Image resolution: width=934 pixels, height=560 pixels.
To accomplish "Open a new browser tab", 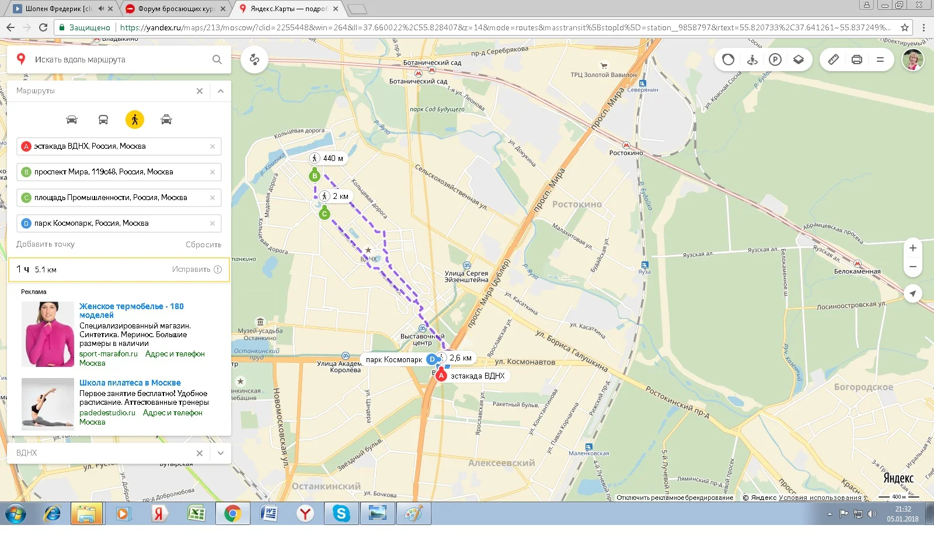I will point(357,9).
